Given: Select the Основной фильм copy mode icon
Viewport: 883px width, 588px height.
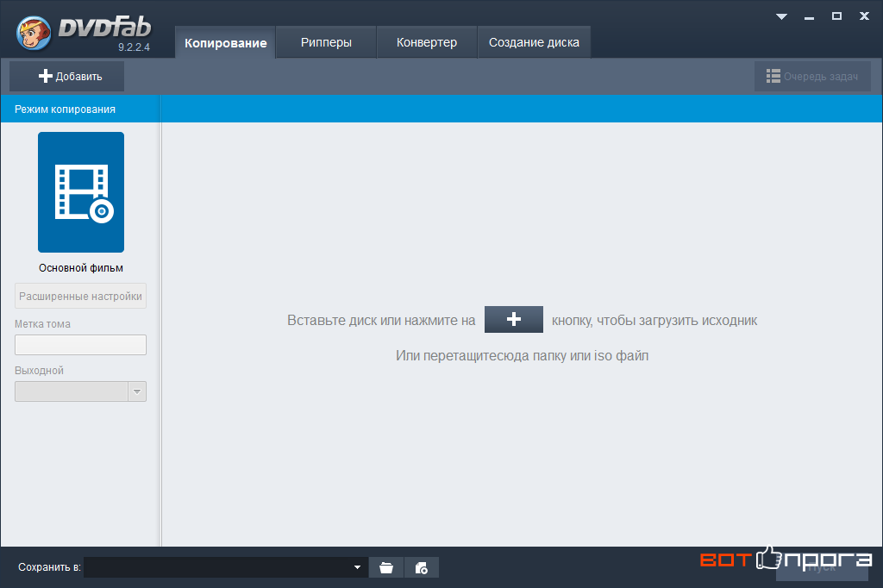Looking at the screenshot, I should pos(81,192).
